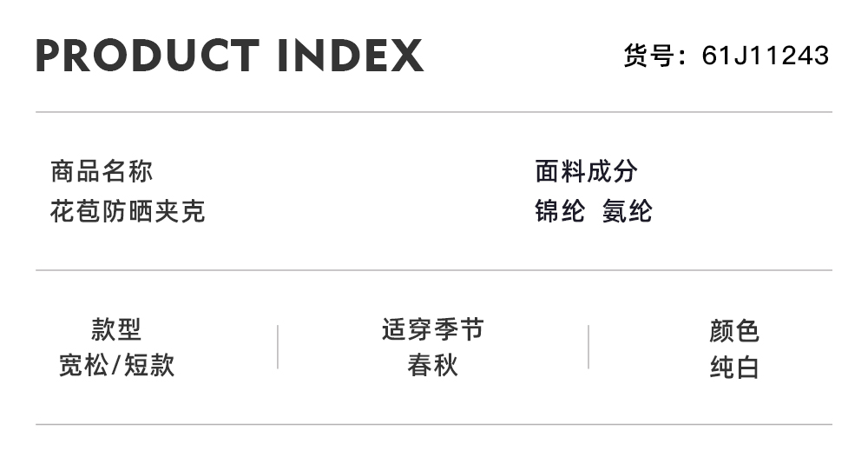Image resolution: width=868 pixels, height=464 pixels.
Task: Click the word INDEX in the heading
Action: pyautogui.click(x=350, y=56)
